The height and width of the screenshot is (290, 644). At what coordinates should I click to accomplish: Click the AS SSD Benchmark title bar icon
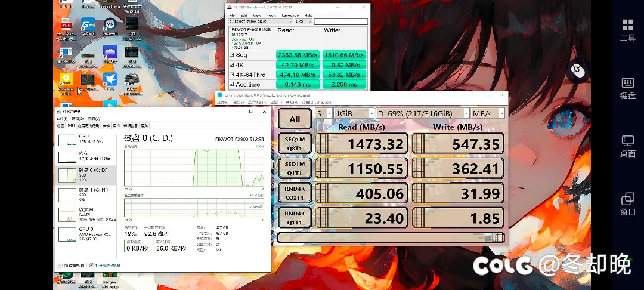(228, 7)
